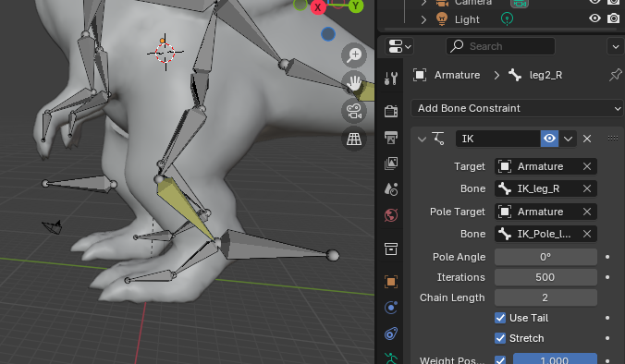Collapse the IK constraint panel
The image size is (625, 364).
[x=422, y=139]
